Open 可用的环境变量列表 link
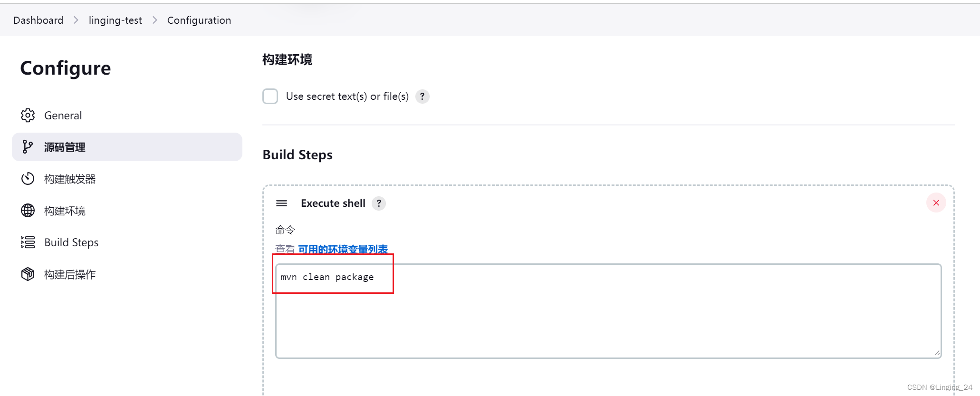This screenshot has width=980, height=396. [343, 249]
